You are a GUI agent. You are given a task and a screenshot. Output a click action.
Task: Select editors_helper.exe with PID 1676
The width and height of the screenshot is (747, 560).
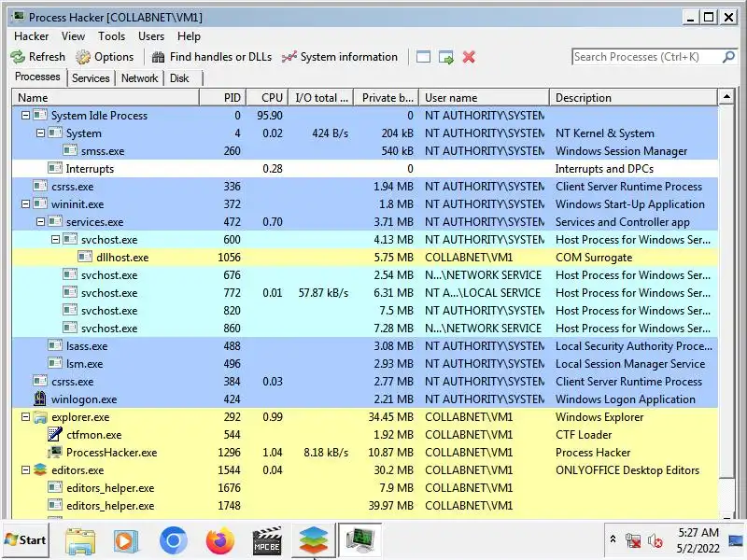coord(365,488)
